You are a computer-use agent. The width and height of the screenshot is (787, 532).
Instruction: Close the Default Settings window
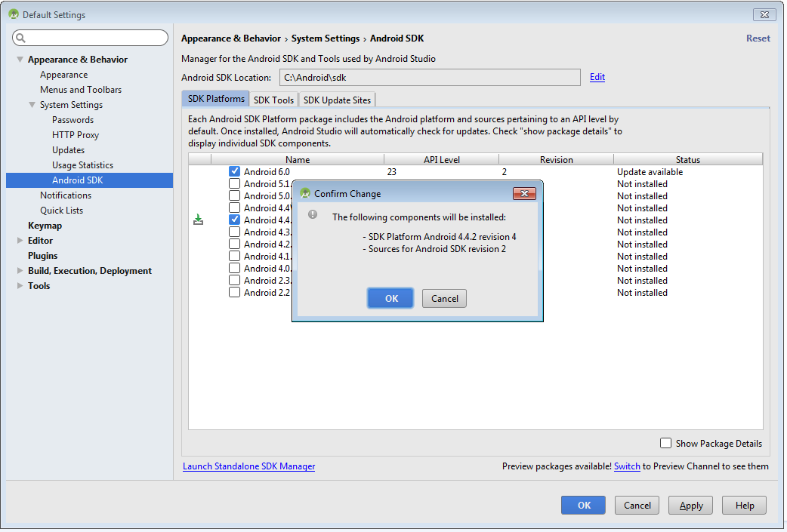point(764,14)
